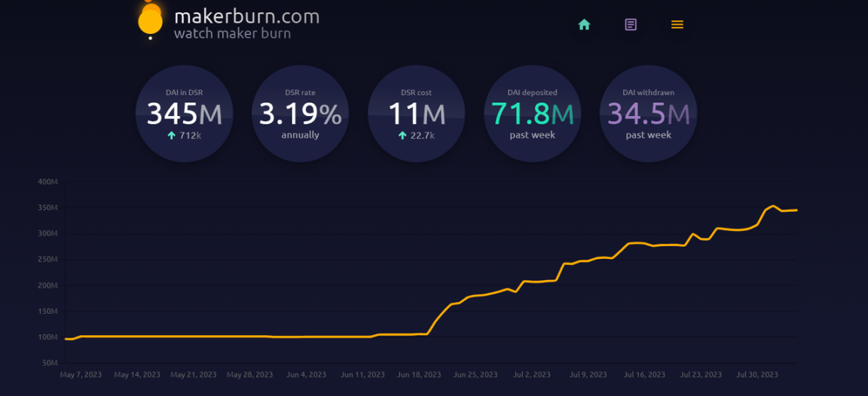Select the DAI withdrawn 34.5M circle
Screen dimensions: 868x396
click(x=648, y=114)
